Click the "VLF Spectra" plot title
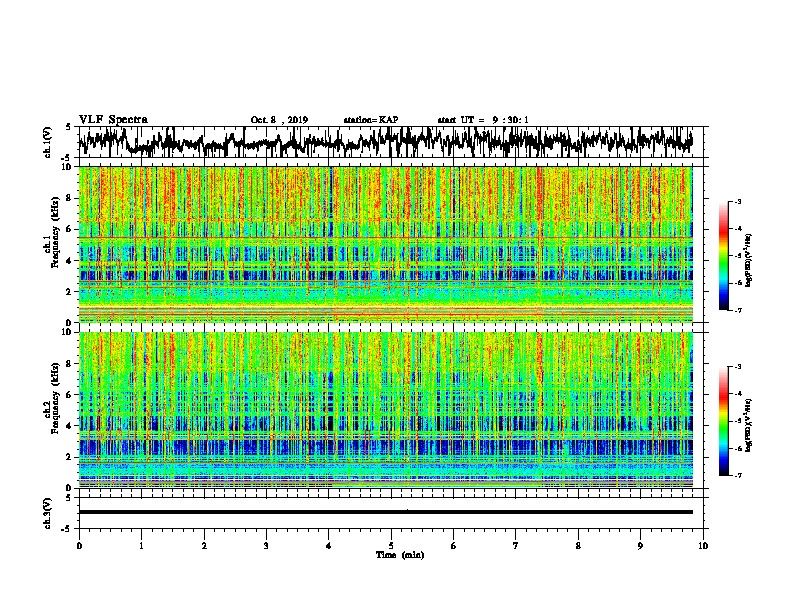 tap(113, 120)
